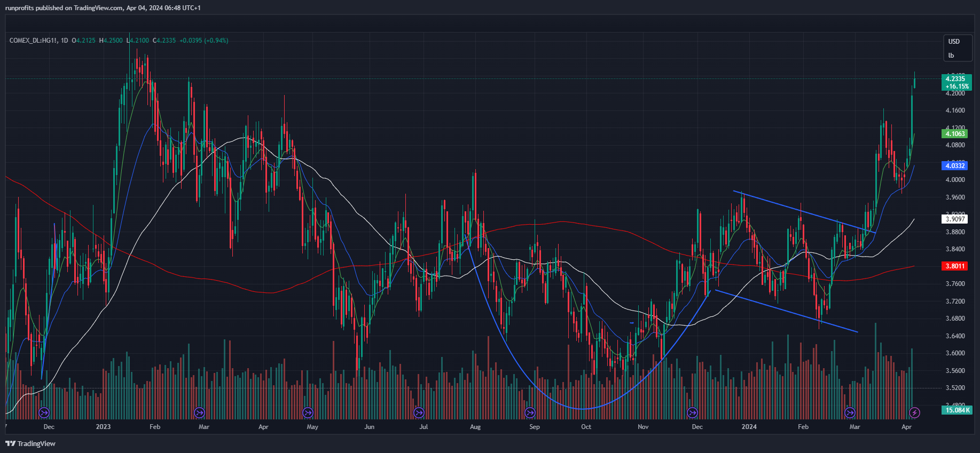Image resolution: width=980 pixels, height=453 pixels.
Task: Click the purple lightning bolt icon near Apr
Action: coord(914,412)
